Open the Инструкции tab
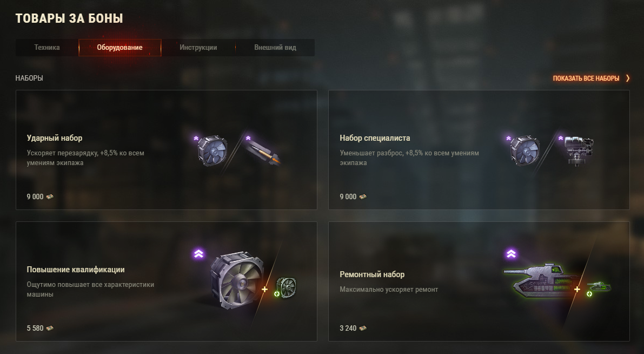This screenshot has height=354, width=644. point(198,47)
